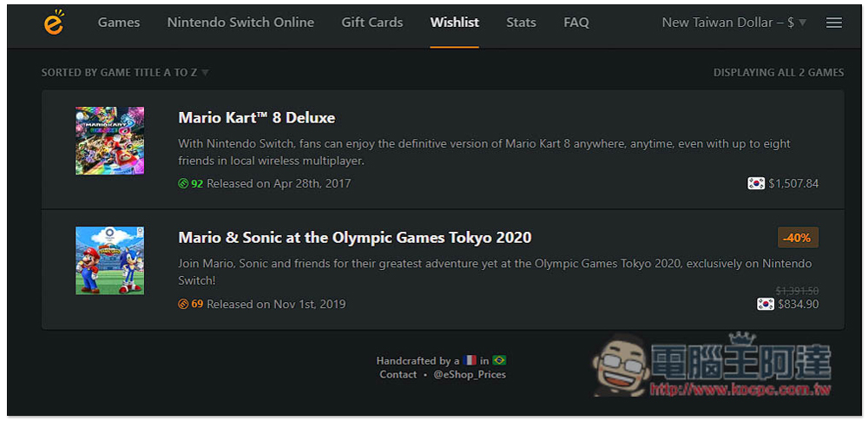Click Metacritic score icon next to 69

click(x=183, y=304)
